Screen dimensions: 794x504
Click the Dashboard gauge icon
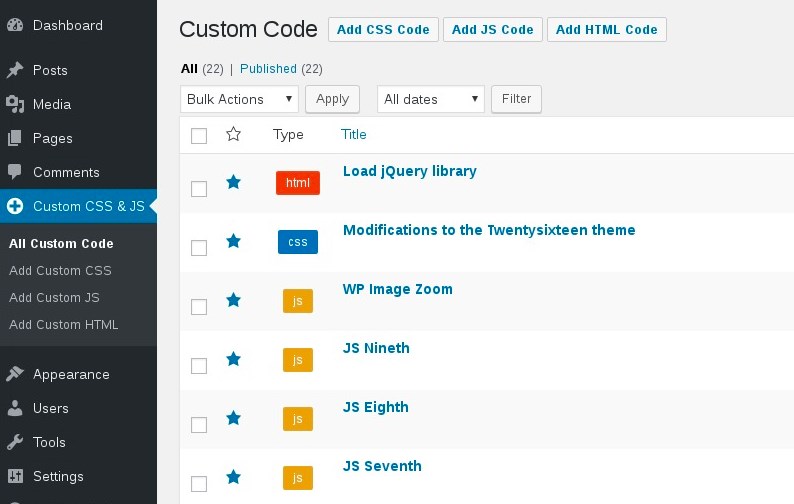tap(15, 25)
